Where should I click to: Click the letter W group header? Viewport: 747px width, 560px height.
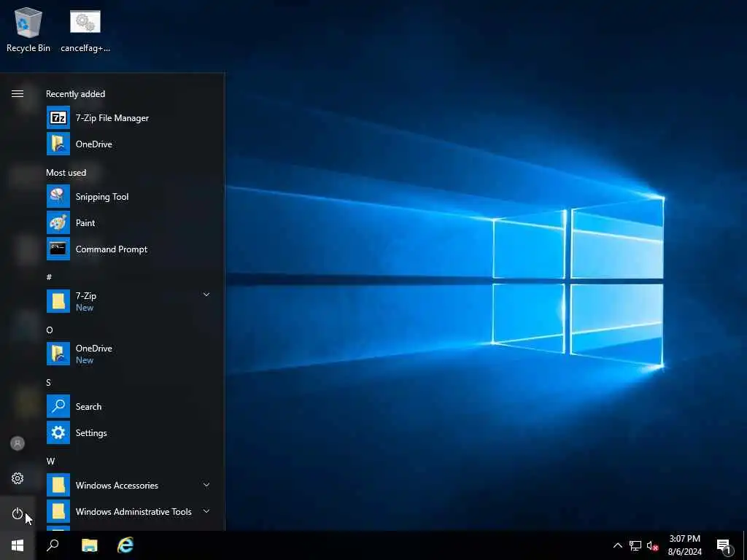click(x=50, y=461)
